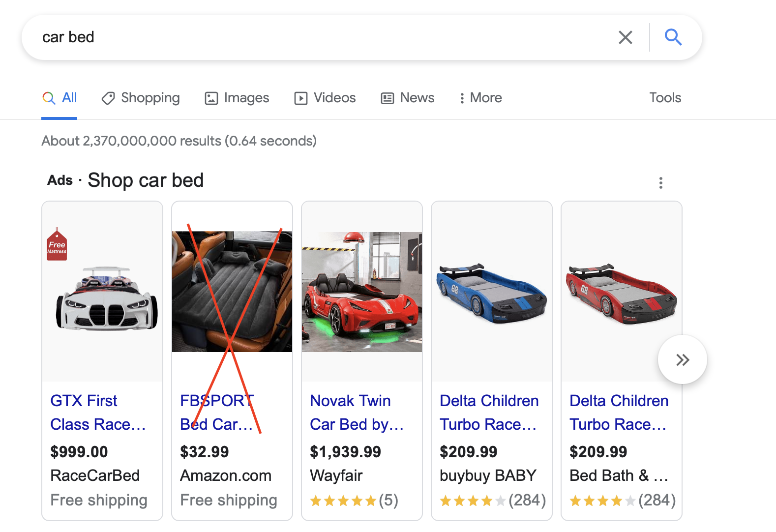Open the More search options dropdown
The image size is (776, 532).
pyautogui.click(x=480, y=98)
